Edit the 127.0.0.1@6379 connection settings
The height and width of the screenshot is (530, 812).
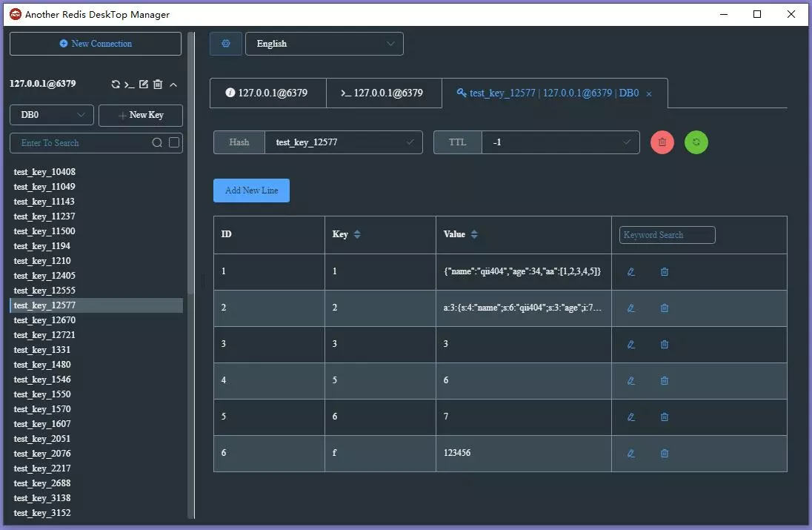(144, 84)
